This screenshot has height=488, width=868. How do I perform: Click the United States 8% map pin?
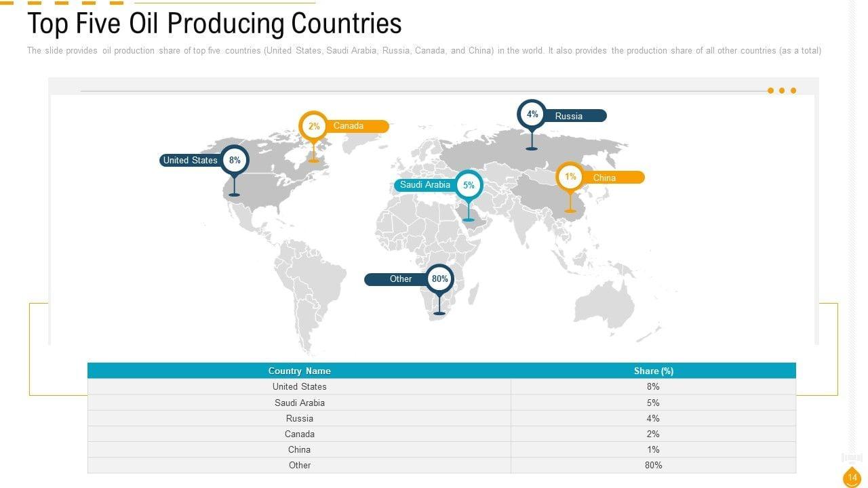235,161
